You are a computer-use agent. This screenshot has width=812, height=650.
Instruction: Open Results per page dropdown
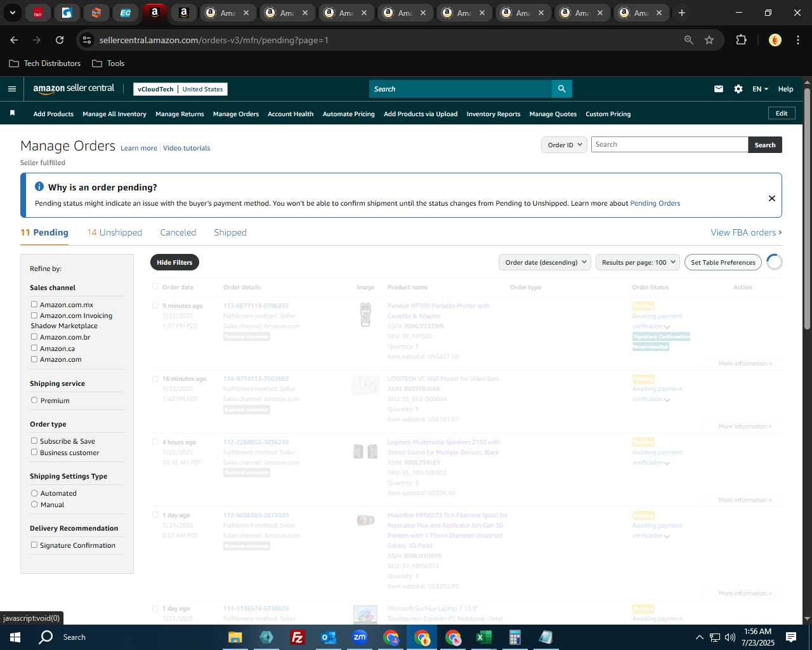pos(638,262)
